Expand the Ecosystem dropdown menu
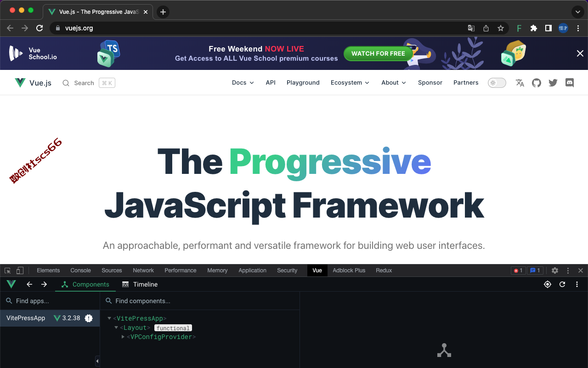 point(350,83)
